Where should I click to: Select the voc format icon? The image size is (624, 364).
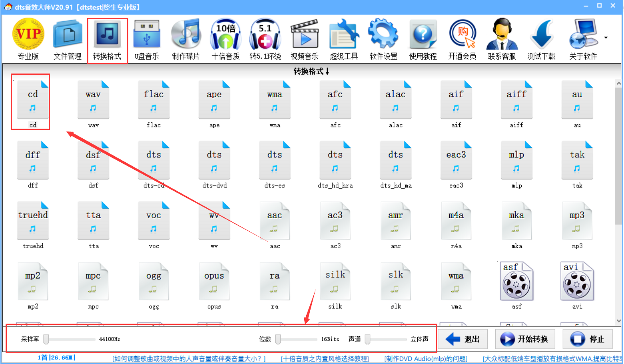pos(154,225)
